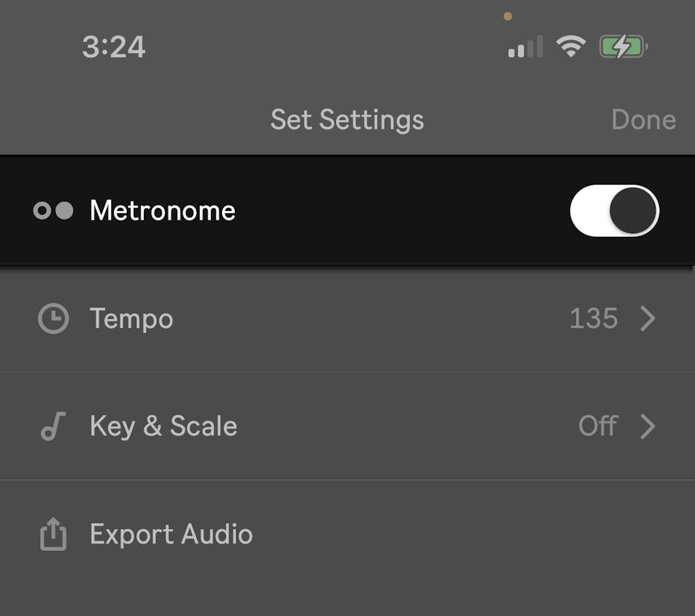The height and width of the screenshot is (616, 695).
Task: Click the tempo value 135
Action: click(x=593, y=319)
